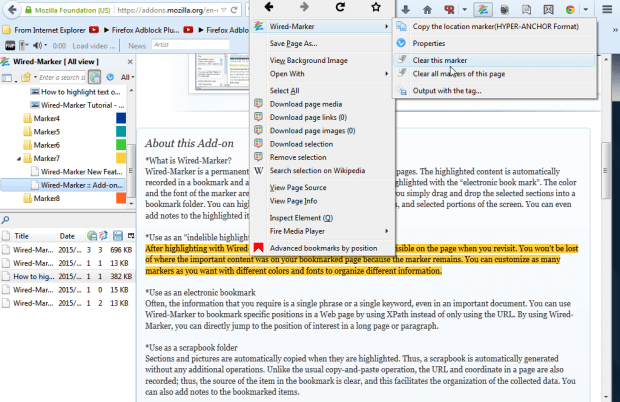The image size is (620, 402).
Task: Choose Search selection on Wikipedia
Action: pyautogui.click(x=322, y=171)
